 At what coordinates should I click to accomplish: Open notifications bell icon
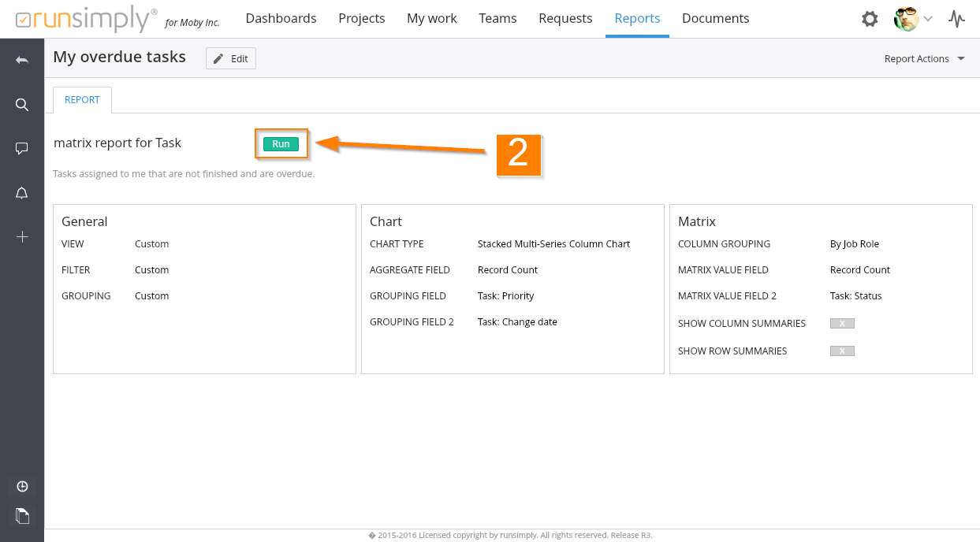tap(22, 193)
